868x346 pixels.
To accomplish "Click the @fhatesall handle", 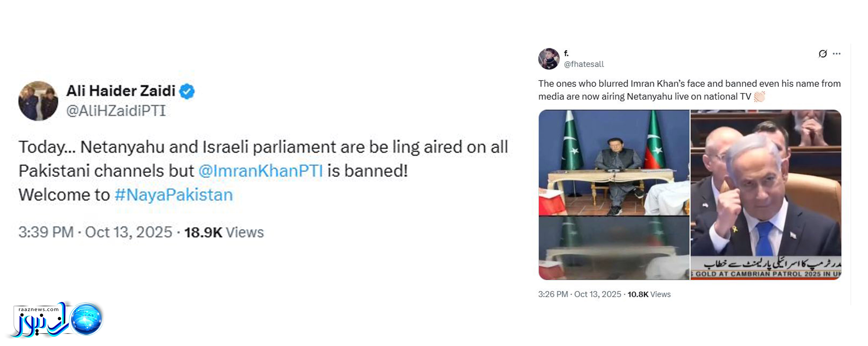I will click(584, 64).
